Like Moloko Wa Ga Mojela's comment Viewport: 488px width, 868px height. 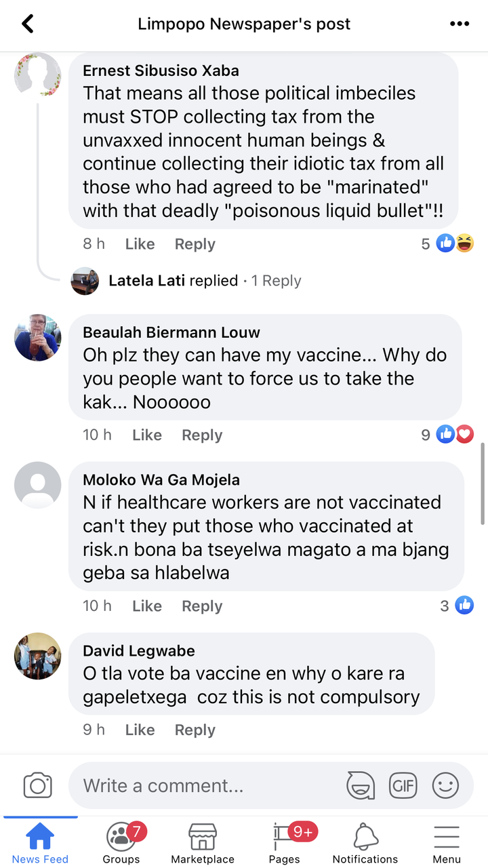(x=147, y=606)
